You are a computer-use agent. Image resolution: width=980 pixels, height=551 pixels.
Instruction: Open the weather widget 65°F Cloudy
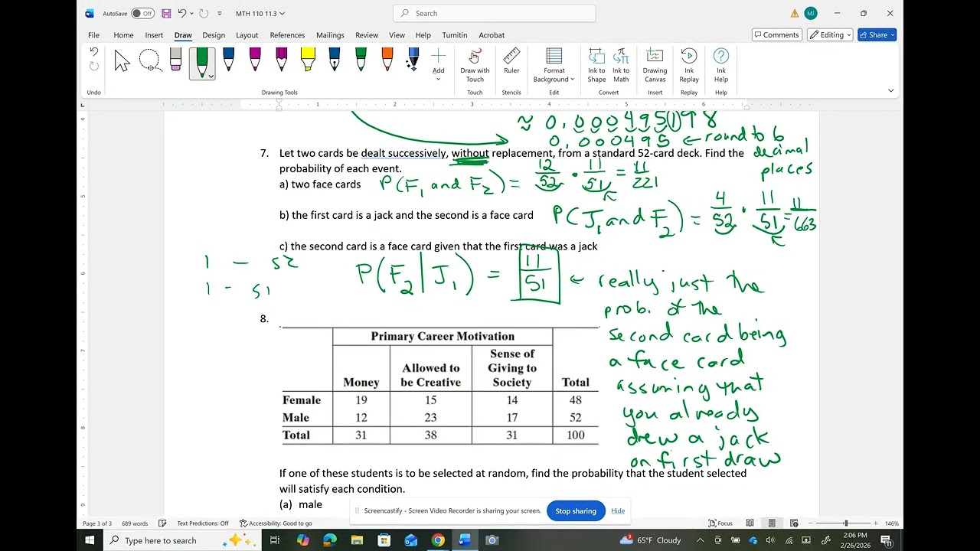coord(652,540)
